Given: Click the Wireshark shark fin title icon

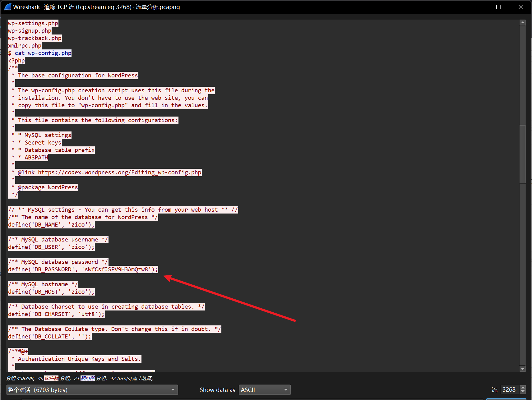Looking at the screenshot, I should [7, 7].
